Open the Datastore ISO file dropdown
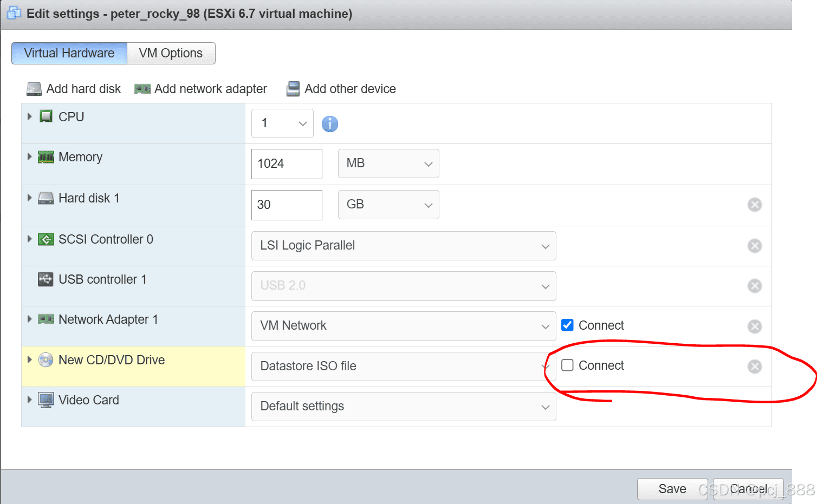Image resolution: width=817 pixels, height=504 pixels. pyautogui.click(x=403, y=366)
